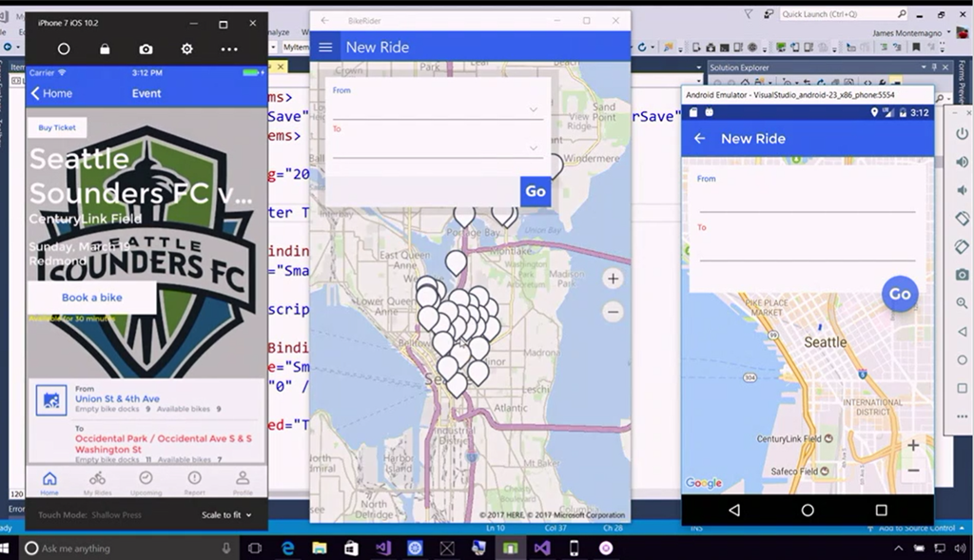The image size is (974, 560).
Task: Open the Solution Explorer window options dropdown
Action: [x=924, y=68]
